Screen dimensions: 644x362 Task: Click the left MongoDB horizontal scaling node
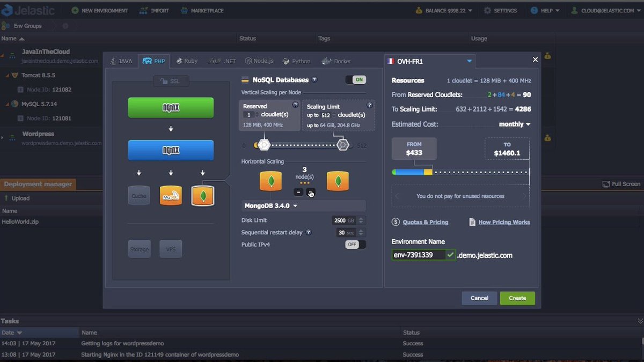point(270,181)
